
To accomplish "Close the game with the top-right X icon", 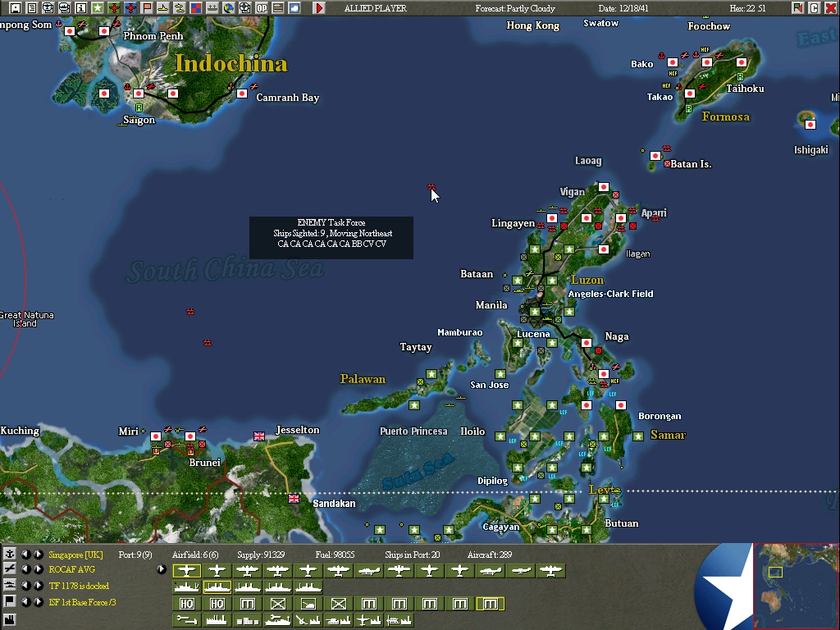I will 830,8.
